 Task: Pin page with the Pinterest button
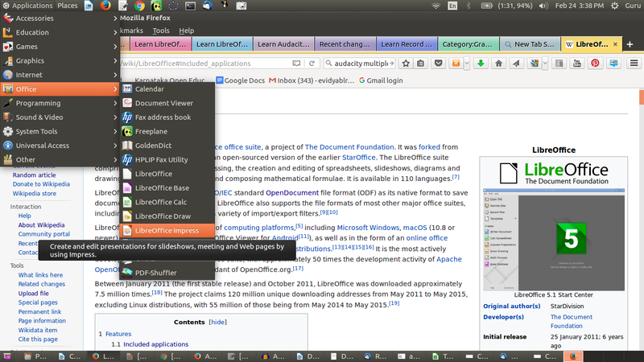pyautogui.click(x=595, y=64)
